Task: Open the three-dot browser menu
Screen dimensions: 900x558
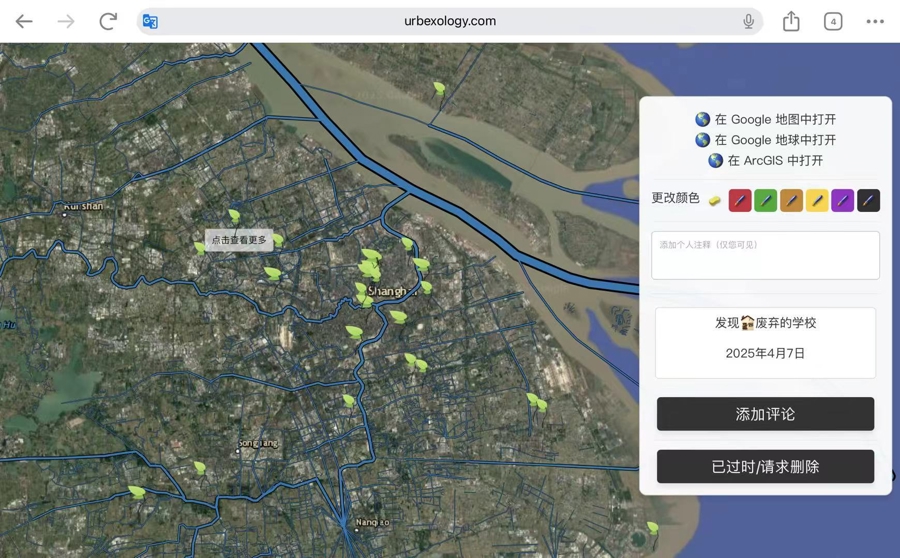Action: click(875, 21)
